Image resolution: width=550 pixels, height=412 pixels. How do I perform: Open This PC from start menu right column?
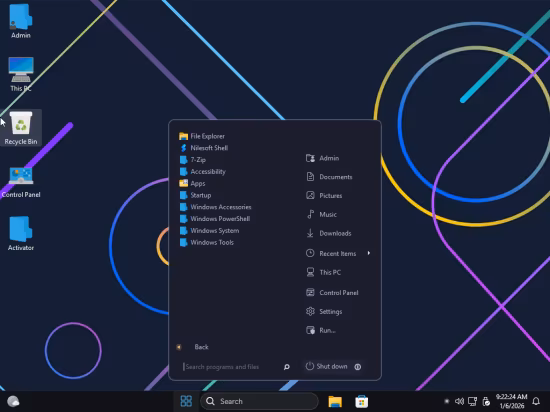[x=323, y=272]
